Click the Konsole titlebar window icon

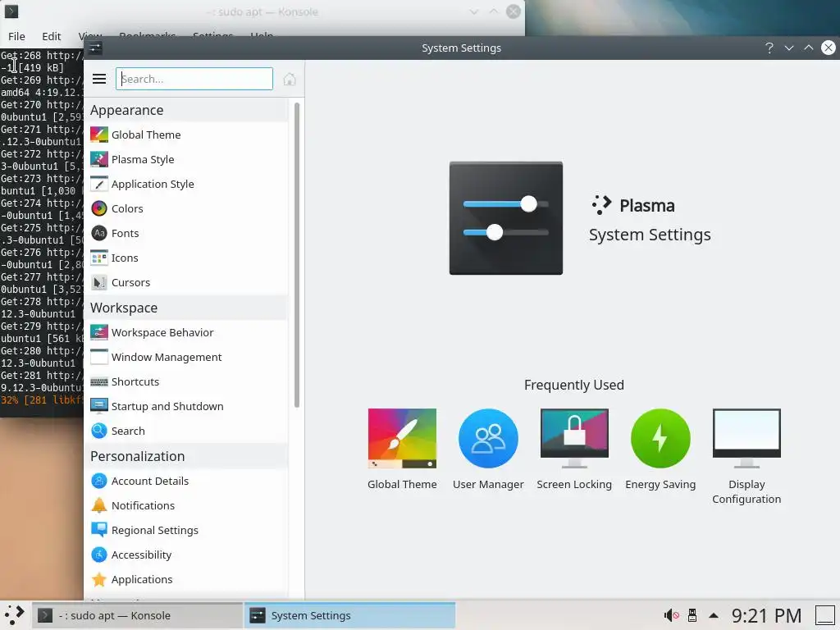pyautogui.click(x=11, y=11)
